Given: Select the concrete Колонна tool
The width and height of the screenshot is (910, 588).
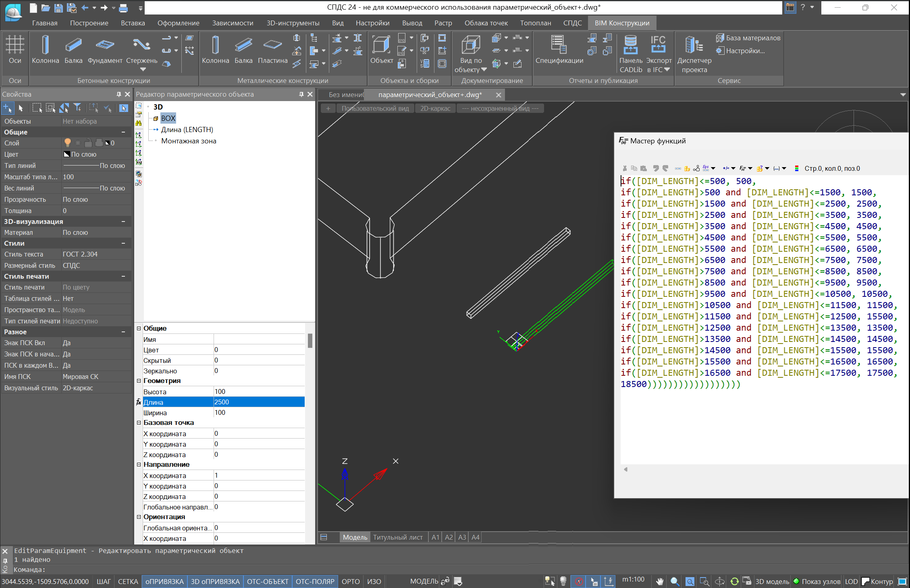Looking at the screenshot, I should 45,49.
